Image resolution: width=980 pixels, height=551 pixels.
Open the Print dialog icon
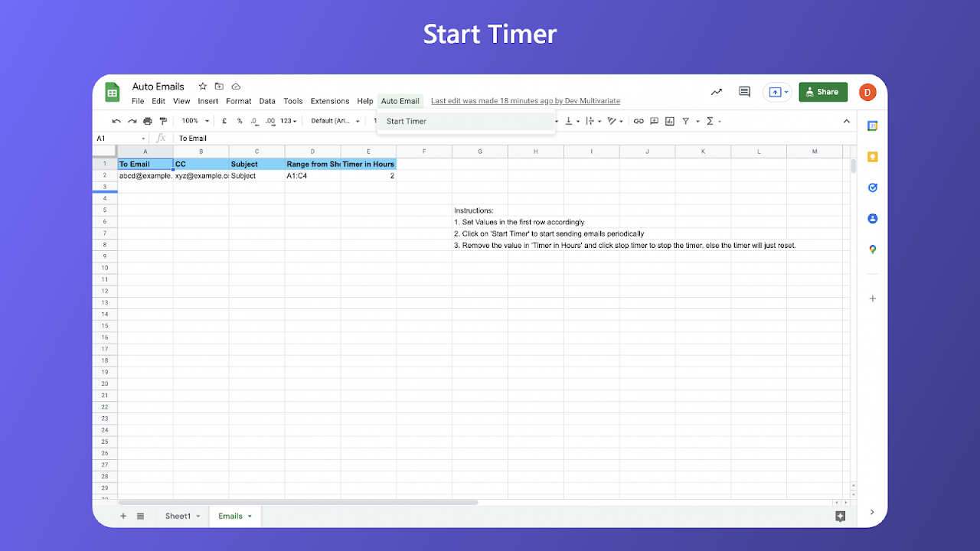tap(147, 121)
